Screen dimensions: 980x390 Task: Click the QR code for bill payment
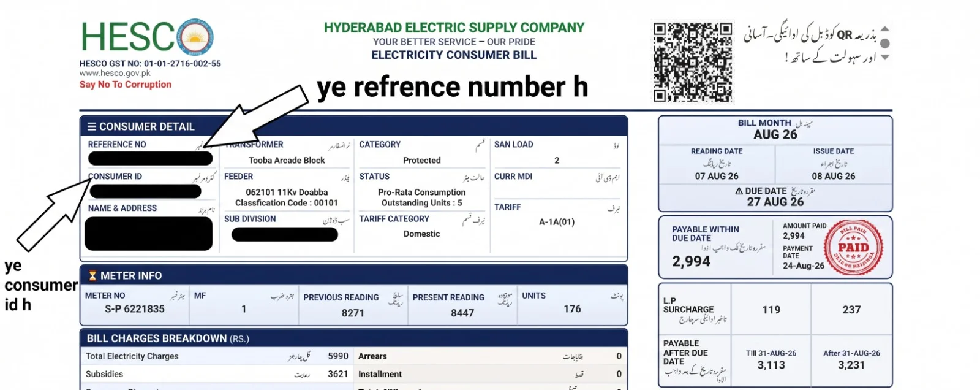pos(693,62)
